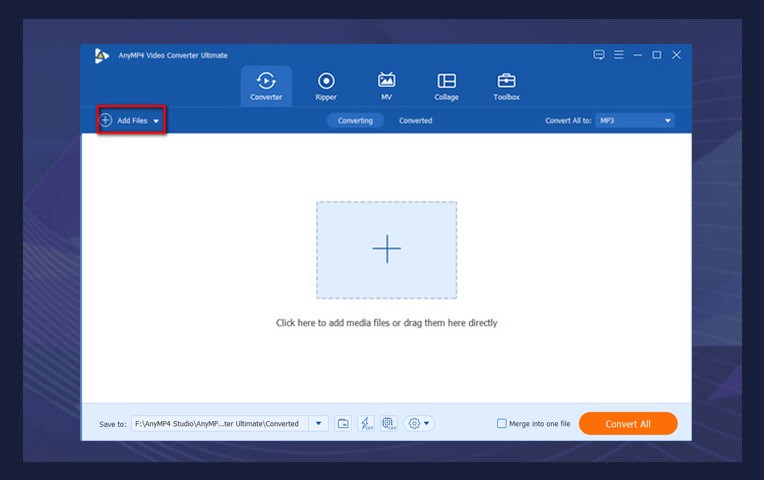Switch to the Converted tab

[415, 121]
